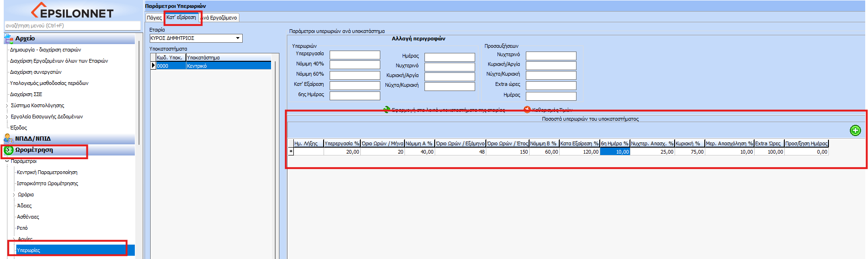Select the Άδειες tree item
Viewport: 868px width, 259px height.
[24, 206]
